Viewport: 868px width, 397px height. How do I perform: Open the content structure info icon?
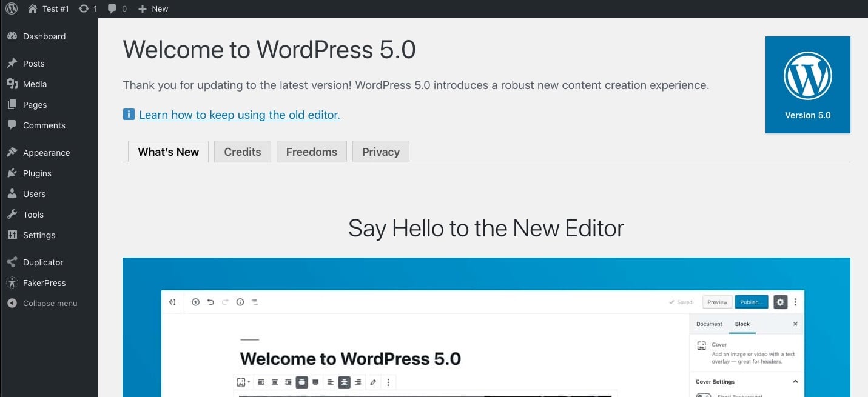click(x=240, y=302)
